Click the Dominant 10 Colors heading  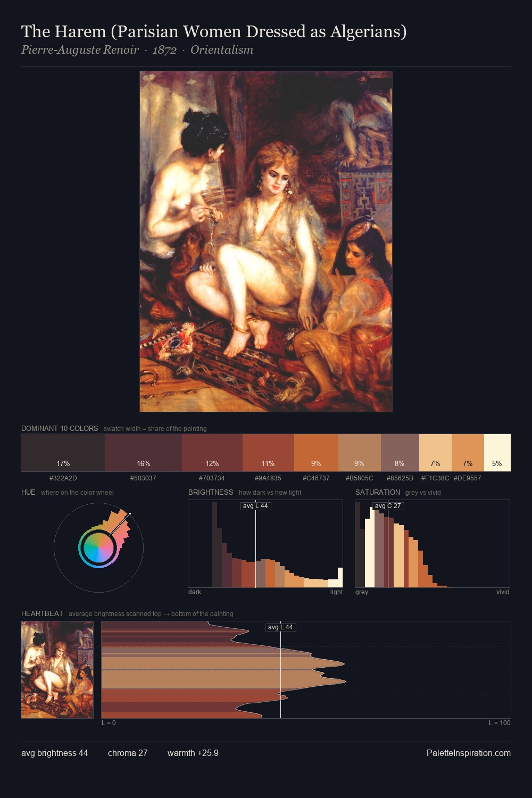[x=60, y=428]
